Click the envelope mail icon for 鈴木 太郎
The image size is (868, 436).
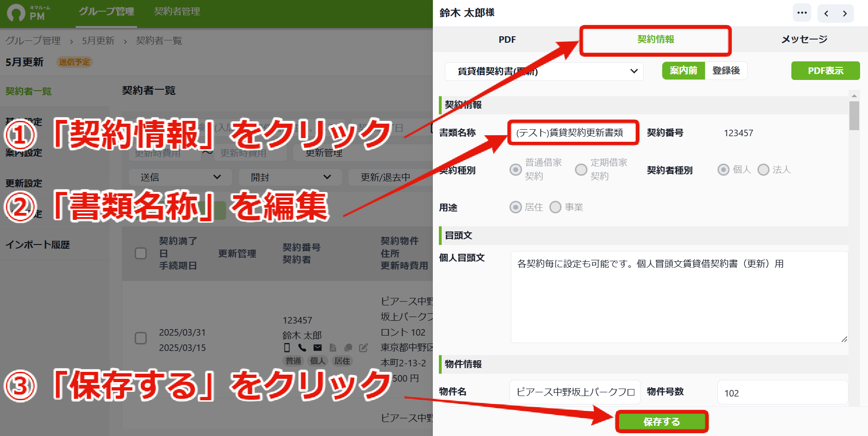pyautogui.click(x=318, y=348)
